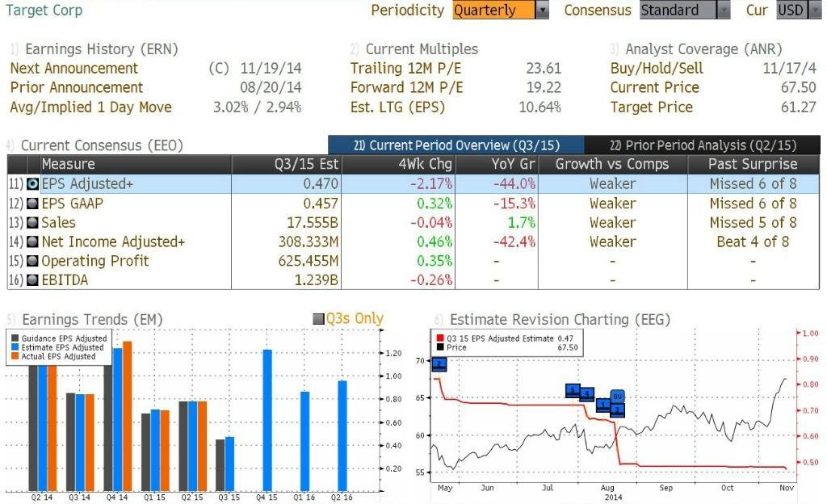Click black Price legend swatch
The image size is (827, 504).
[x=440, y=347]
